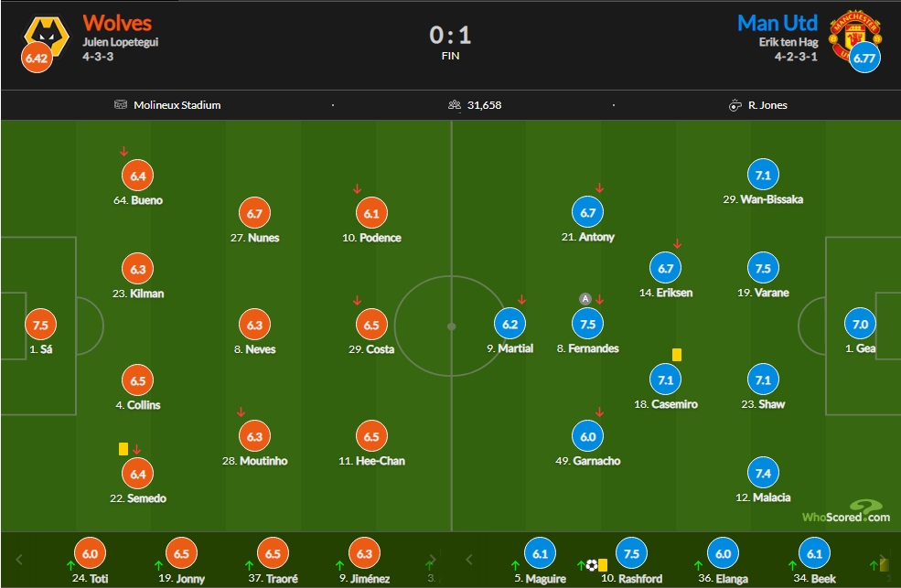The image size is (901, 588).
Task: Open the Wolves team name link
Action: 117,23
